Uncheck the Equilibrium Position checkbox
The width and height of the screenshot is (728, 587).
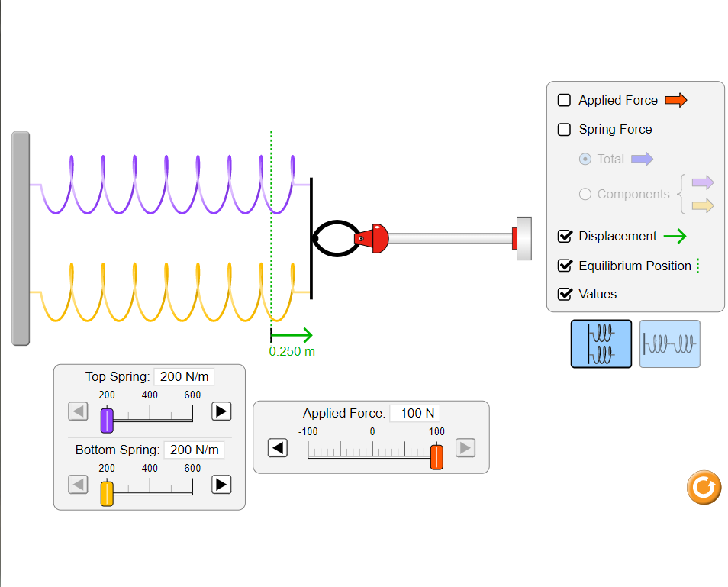pyautogui.click(x=565, y=266)
